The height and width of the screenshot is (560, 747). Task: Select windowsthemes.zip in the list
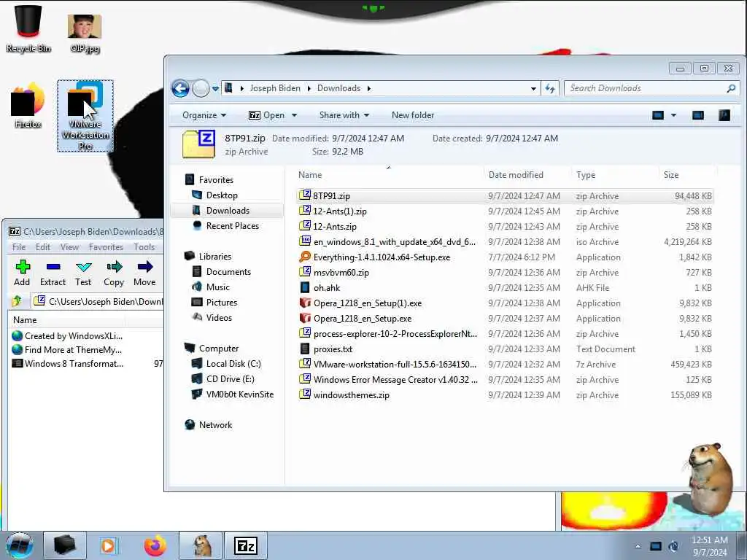(x=505, y=394)
